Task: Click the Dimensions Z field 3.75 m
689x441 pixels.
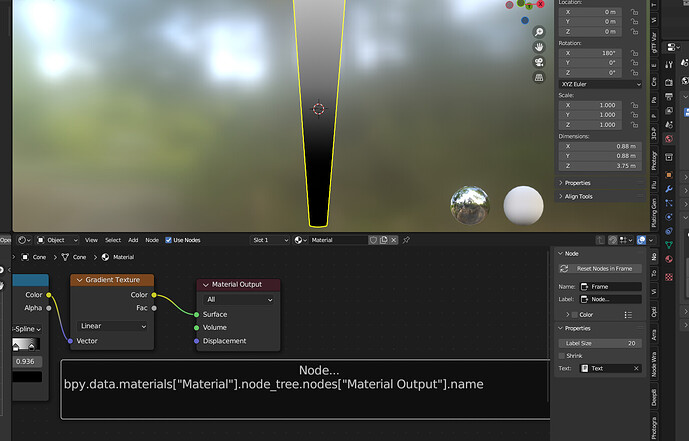Action: pos(600,166)
